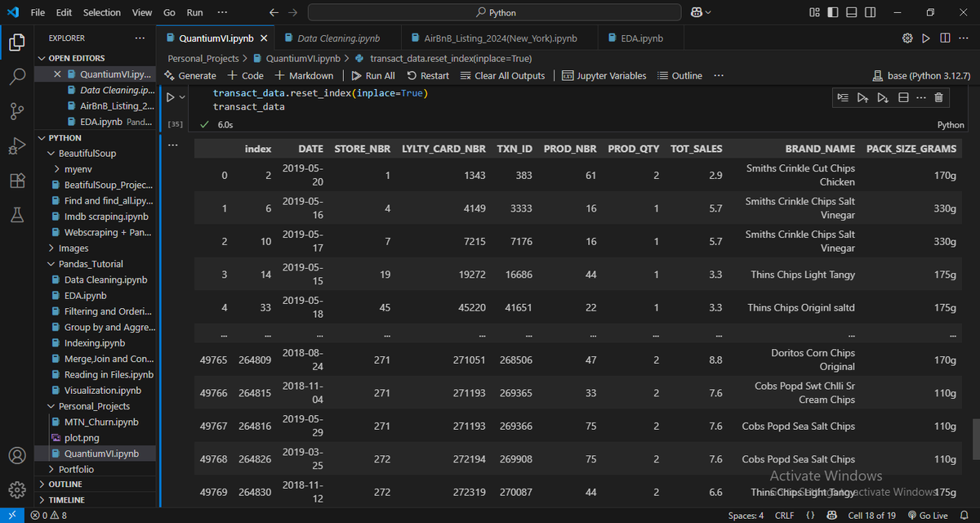Open Jupyter Variables panel
This screenshot has width=980, height=523.
point(604,74)
